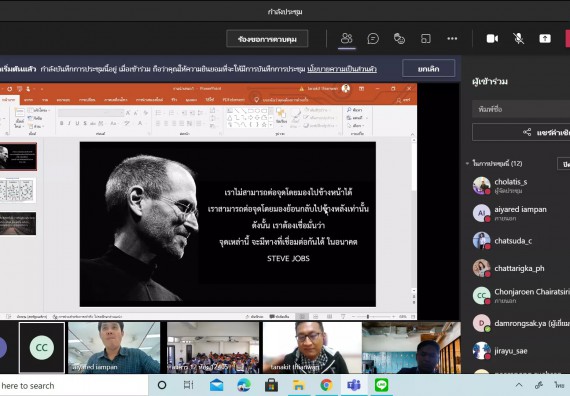
Task: Open File Explorer from taskbar
Action: 299,385
